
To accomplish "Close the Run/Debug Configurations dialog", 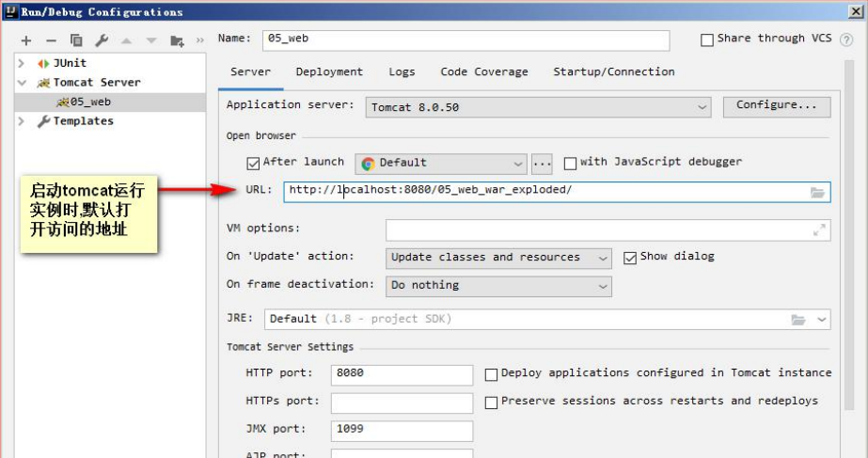I will pos(855,11).
